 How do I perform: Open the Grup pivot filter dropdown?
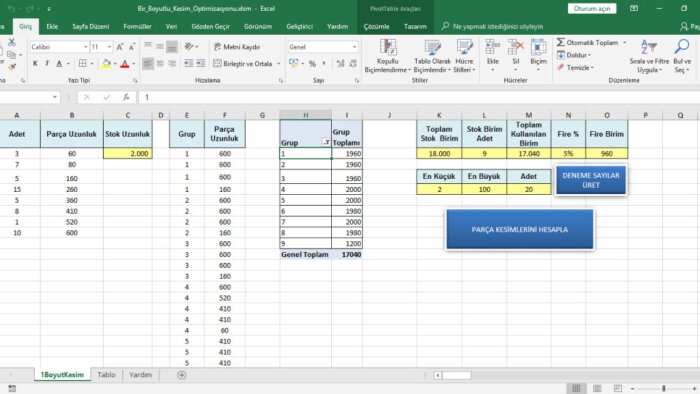tap(327, 143)
